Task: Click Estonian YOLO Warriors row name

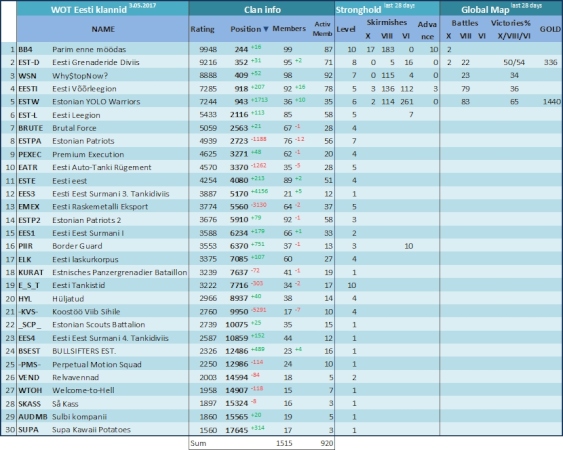Action: point(96,102)
